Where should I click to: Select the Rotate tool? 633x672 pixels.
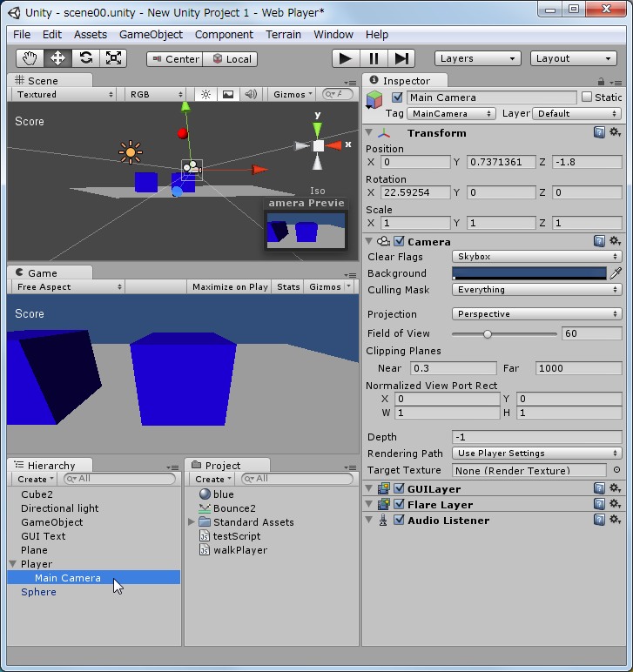point(85,58)
